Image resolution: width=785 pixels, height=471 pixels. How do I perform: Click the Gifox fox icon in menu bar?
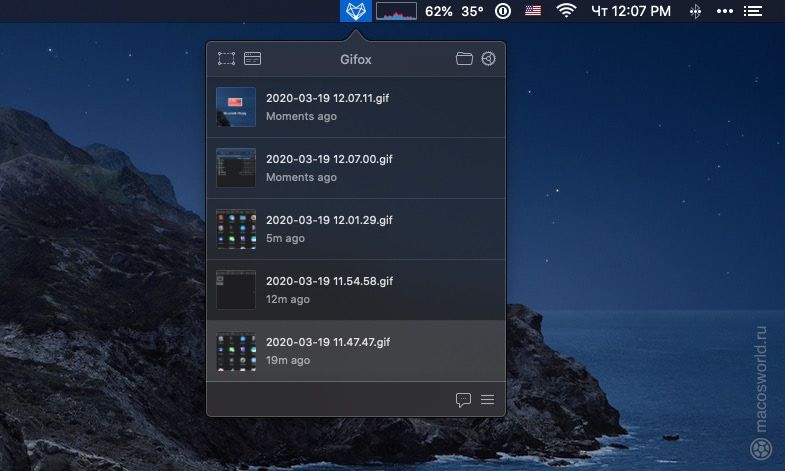pos(355,11)
